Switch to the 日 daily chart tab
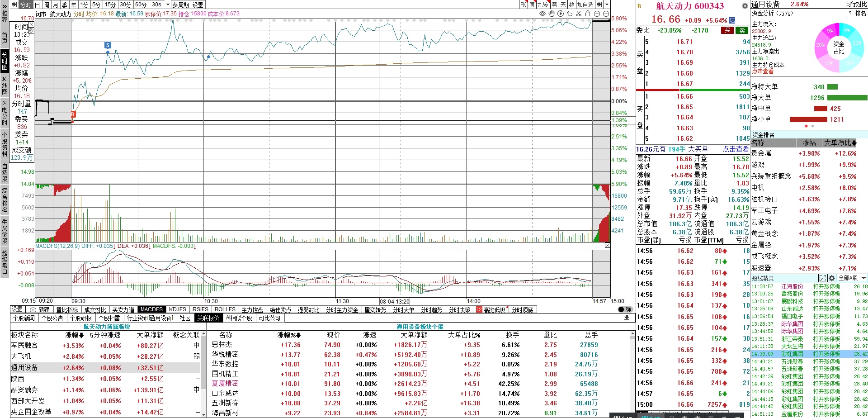This screenshot has width=868, height=418. pos(38,5)
